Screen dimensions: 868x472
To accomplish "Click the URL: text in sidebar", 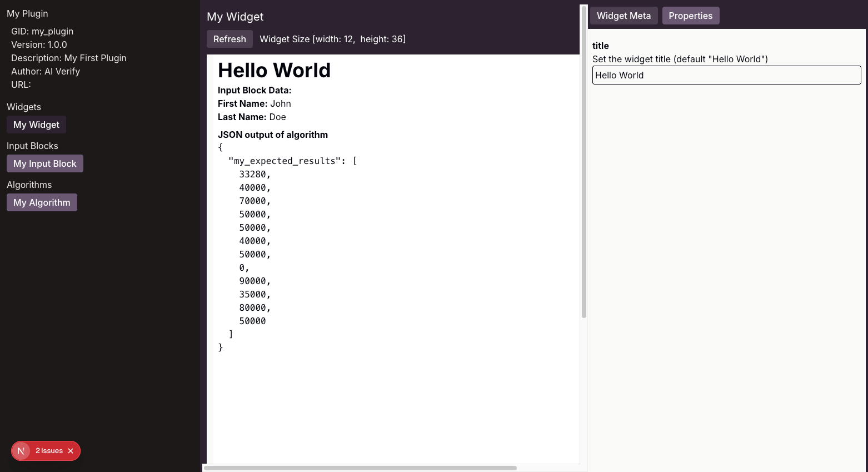I will pyautogui.click(x=21, y=85).
